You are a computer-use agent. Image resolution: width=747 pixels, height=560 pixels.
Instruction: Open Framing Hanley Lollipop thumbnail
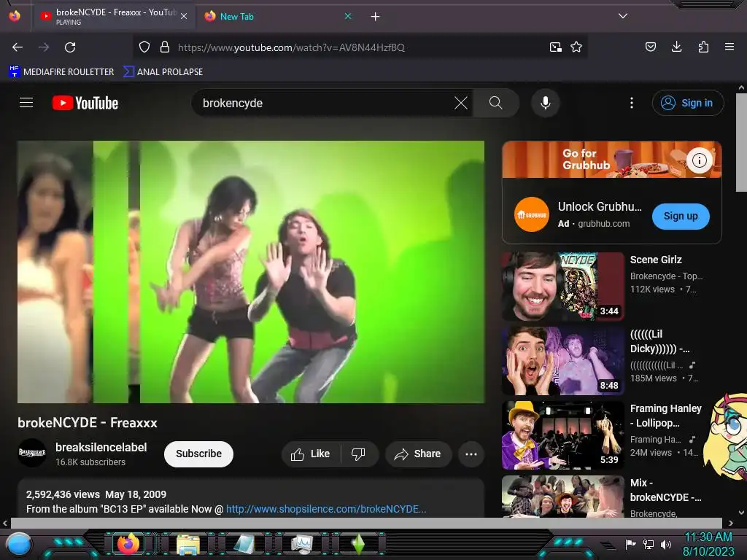(x=562, y=435)
